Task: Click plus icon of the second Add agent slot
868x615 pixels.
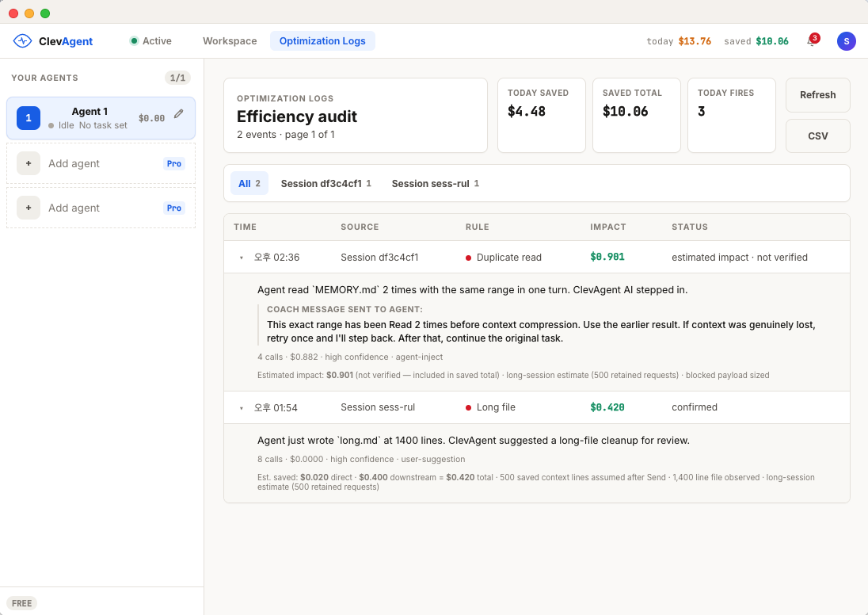Action: coord(29,208)
